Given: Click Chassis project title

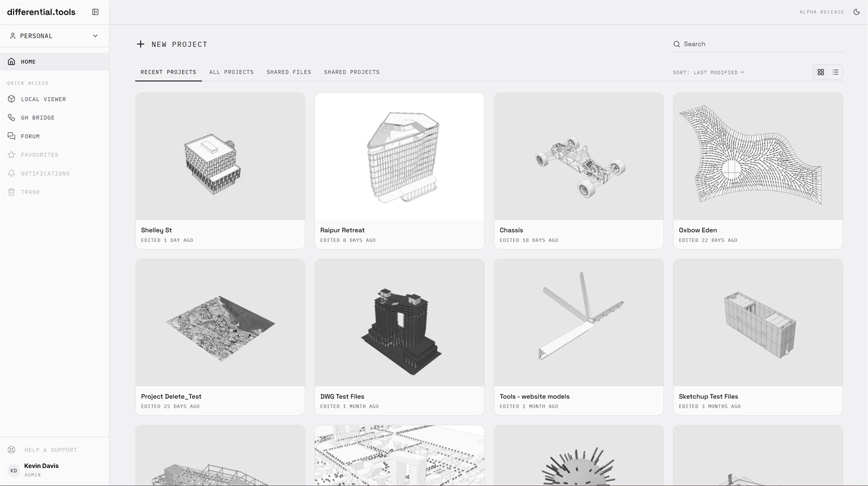Looking at the screenshot, I should [511, 230].
